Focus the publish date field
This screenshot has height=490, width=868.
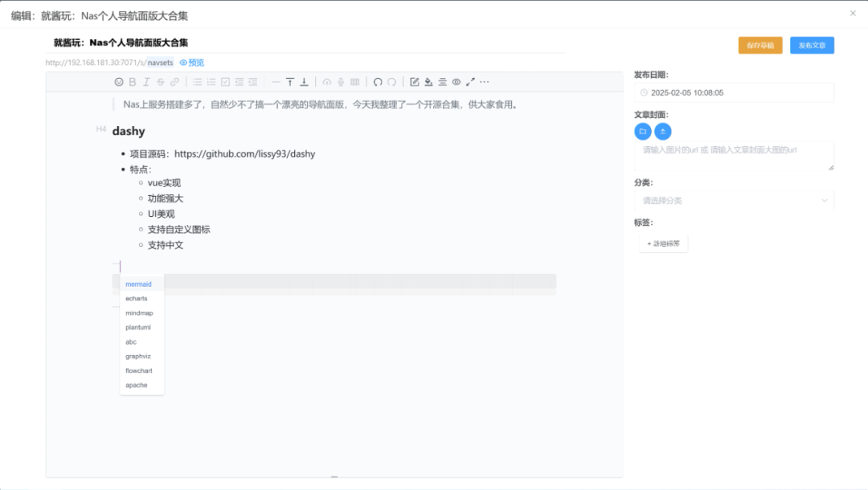[x=734, y=93]
